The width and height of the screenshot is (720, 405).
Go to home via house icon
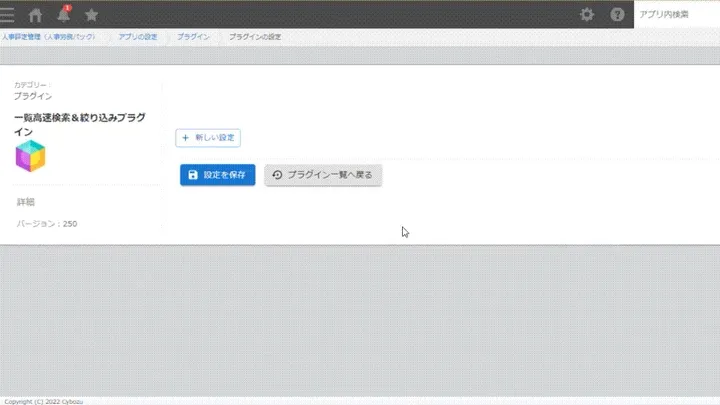pos(35,15)
